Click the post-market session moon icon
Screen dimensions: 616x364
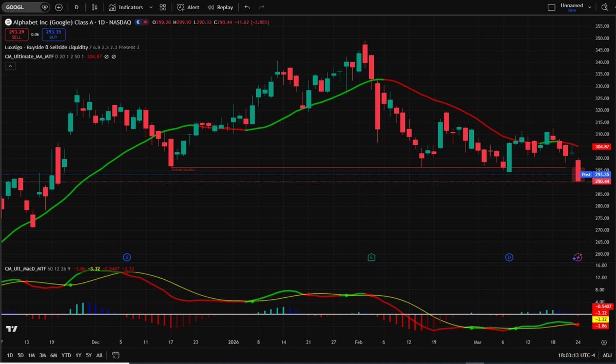138,23
